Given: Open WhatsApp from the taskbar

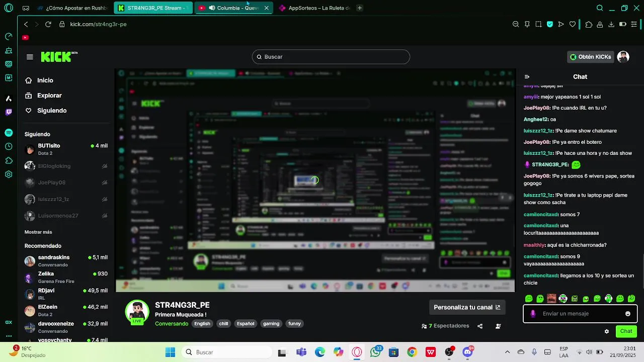Looking at the screenshot, I should 375,352.
